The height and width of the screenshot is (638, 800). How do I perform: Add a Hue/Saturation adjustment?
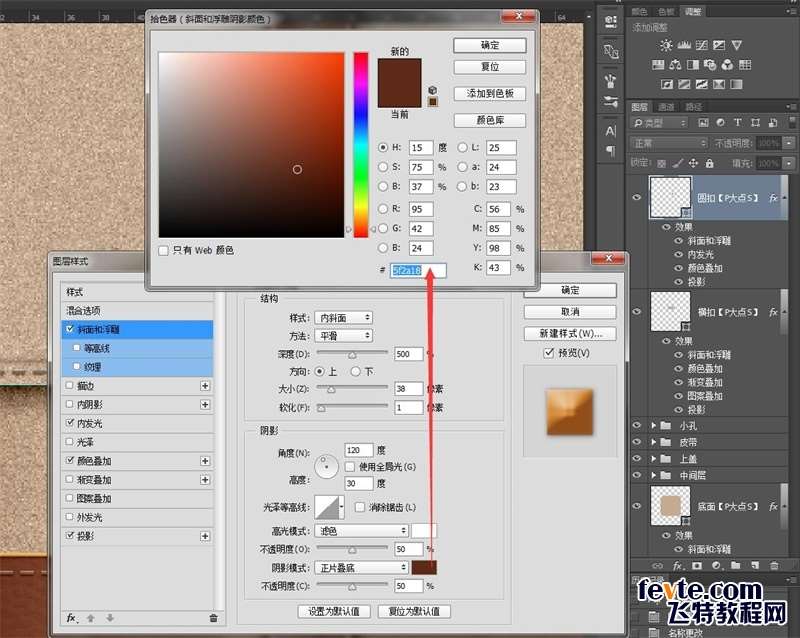[x=658, y=65]
